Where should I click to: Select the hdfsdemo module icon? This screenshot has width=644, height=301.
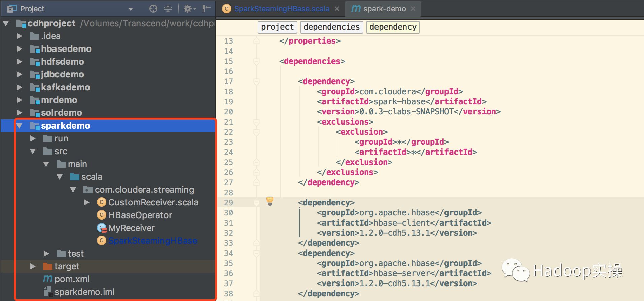(x=34, y=62)
